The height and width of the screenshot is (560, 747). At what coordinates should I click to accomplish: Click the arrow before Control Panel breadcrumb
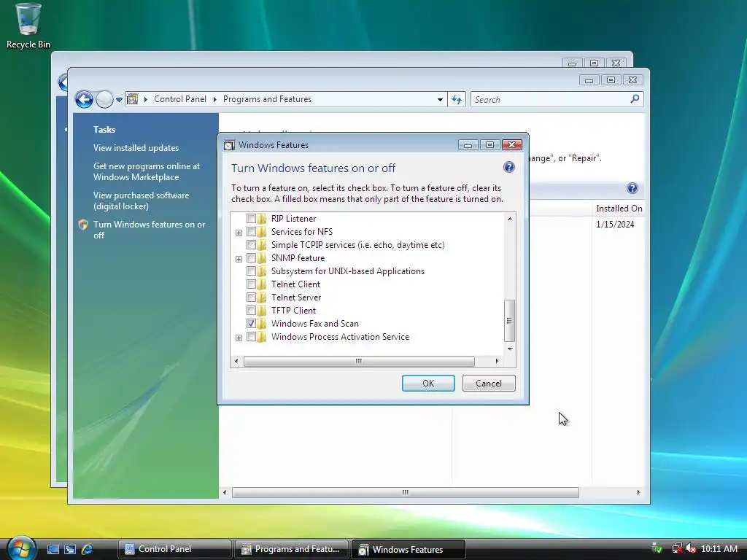(x=145, y=99)
